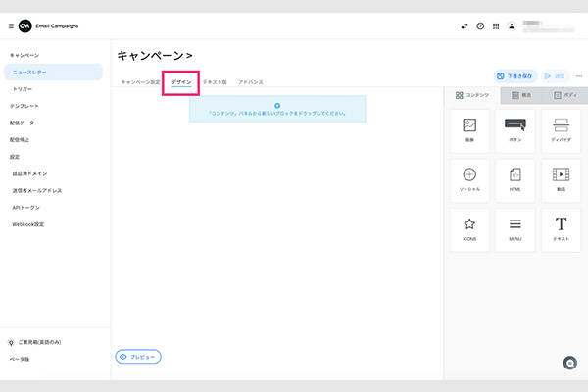Choose the ディバイダ divider block
588x392 pixels.
pos(561,130)
